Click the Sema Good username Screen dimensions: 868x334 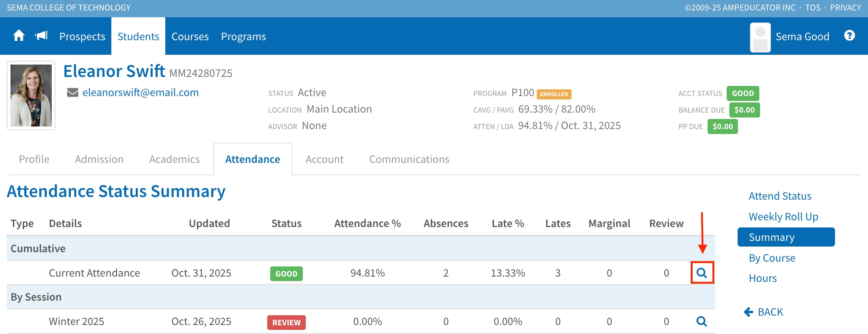802,36
